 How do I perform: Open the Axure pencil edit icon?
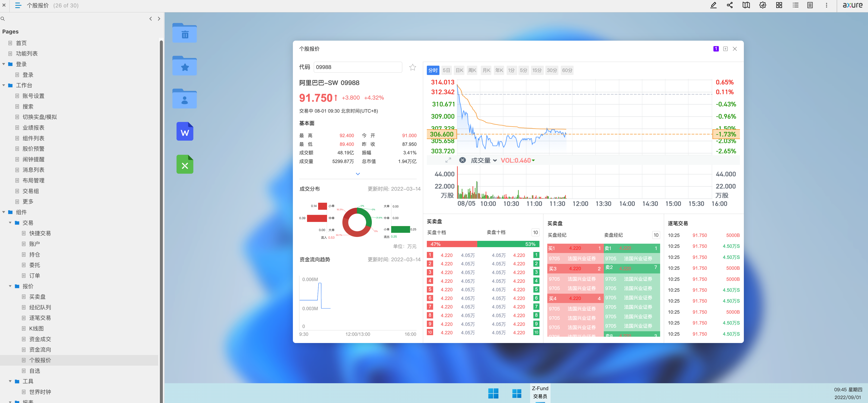pos(713,5)
